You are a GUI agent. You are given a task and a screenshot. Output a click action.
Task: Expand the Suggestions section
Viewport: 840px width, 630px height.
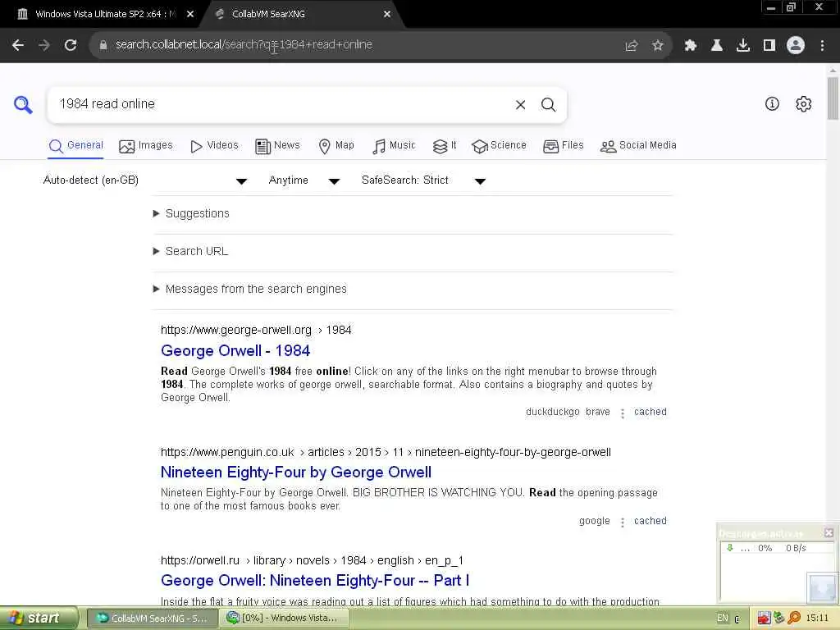pos(191,214)
